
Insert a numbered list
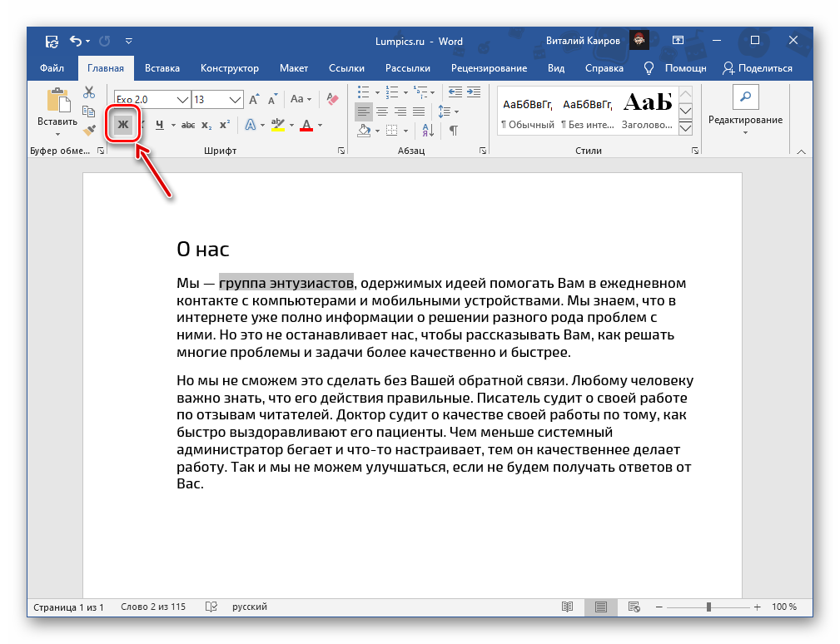pyautogui.click(x=393, y=92)
